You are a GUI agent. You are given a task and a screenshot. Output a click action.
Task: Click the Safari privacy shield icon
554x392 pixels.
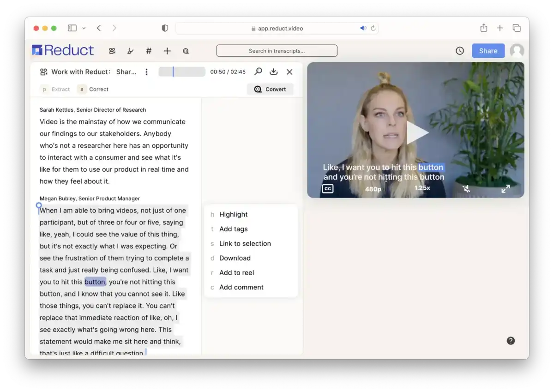pos(165,28)
